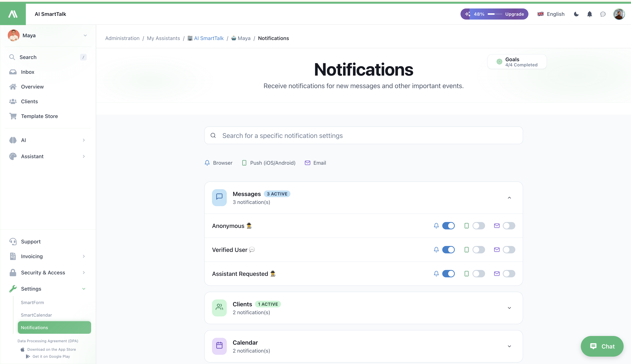Enable Email notifications for Assistant Requested
The height and width of the screenshot is (364, 631).
click(x=509, y=274)
